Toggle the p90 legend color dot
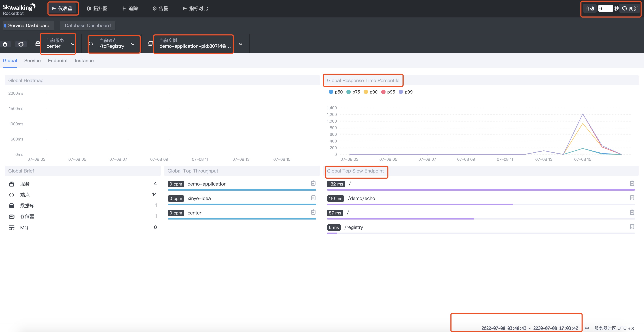The width and height of the screenshot is (644, 332). coord(366,92)
